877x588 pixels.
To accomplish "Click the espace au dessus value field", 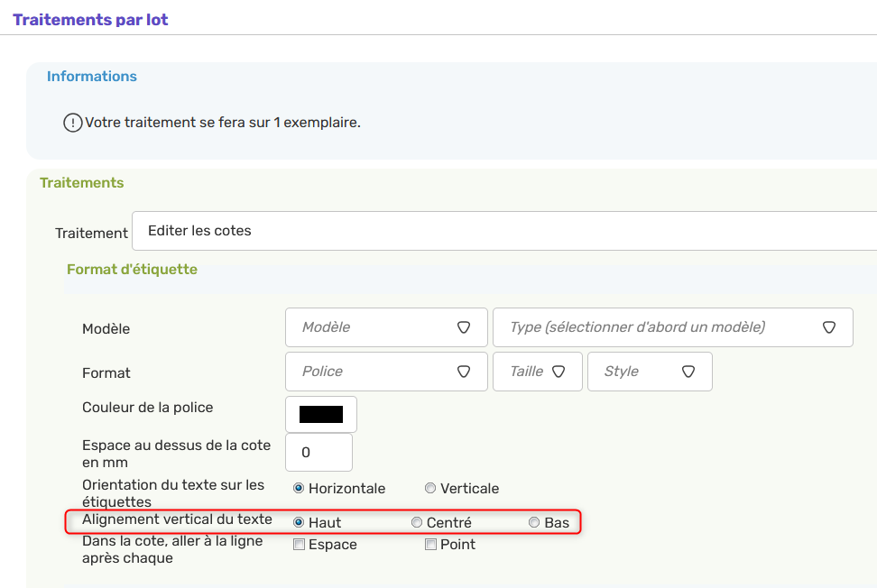I will [x=318, y=451].
